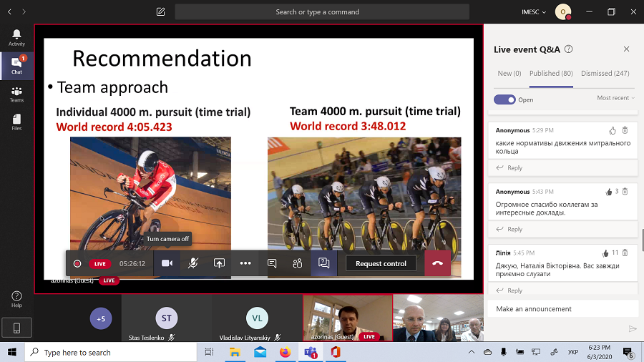The width and height of the screenshot is (644, 362).
Task: Select the azorinas (Guest) live video tile
Action: coord(348,318)
